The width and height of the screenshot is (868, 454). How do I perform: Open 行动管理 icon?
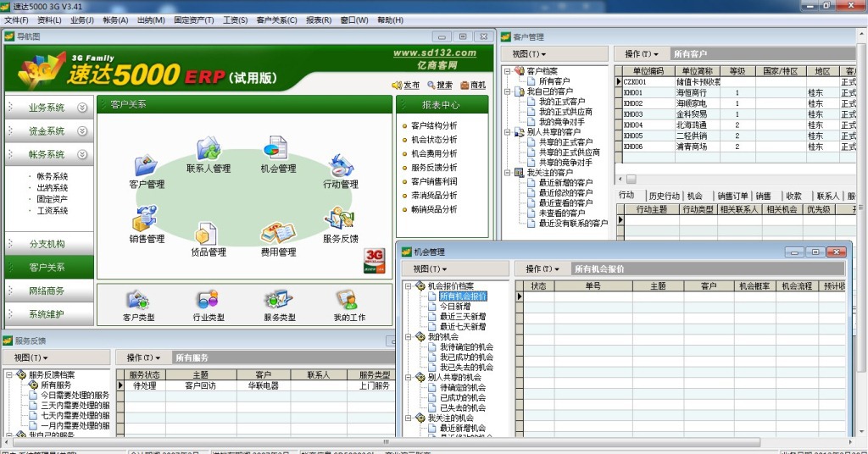pyautogui.click(x=341, y=167)
